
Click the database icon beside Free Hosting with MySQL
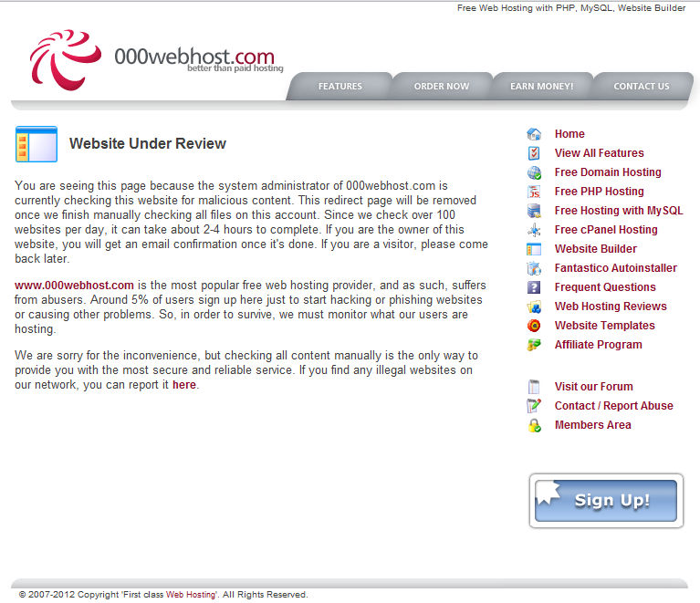click(x=534, y=211)
